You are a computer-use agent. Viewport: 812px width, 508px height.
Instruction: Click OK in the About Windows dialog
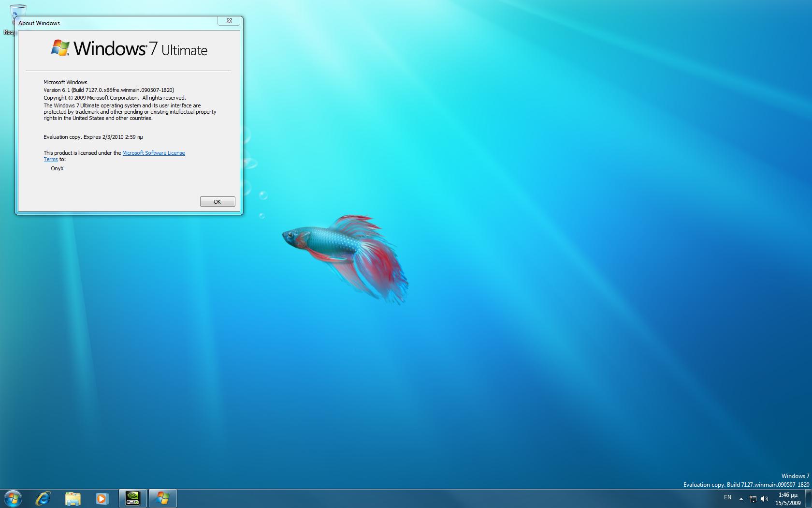tap(217, 202)
